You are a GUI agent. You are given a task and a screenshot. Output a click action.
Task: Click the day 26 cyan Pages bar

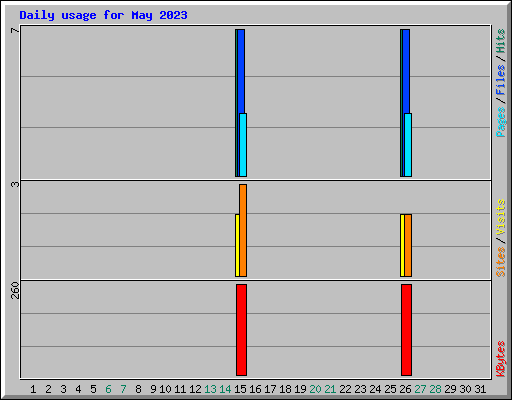click(408, 145)
